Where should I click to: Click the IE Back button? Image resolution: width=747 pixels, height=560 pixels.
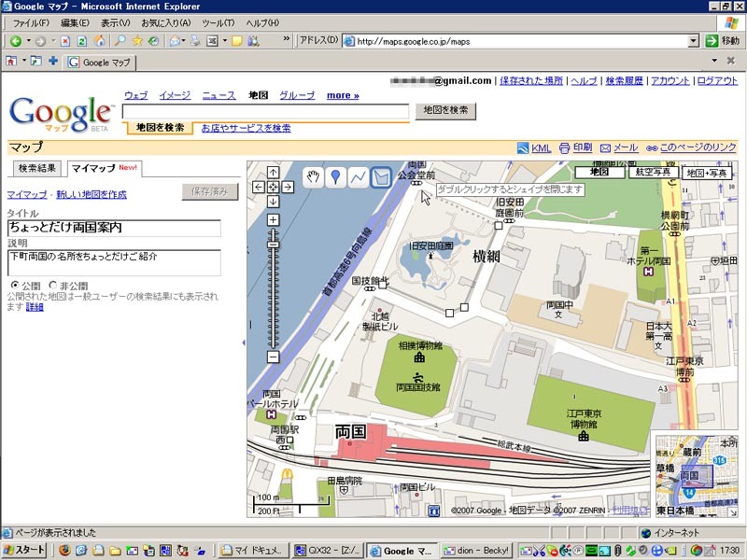point(16,41)
